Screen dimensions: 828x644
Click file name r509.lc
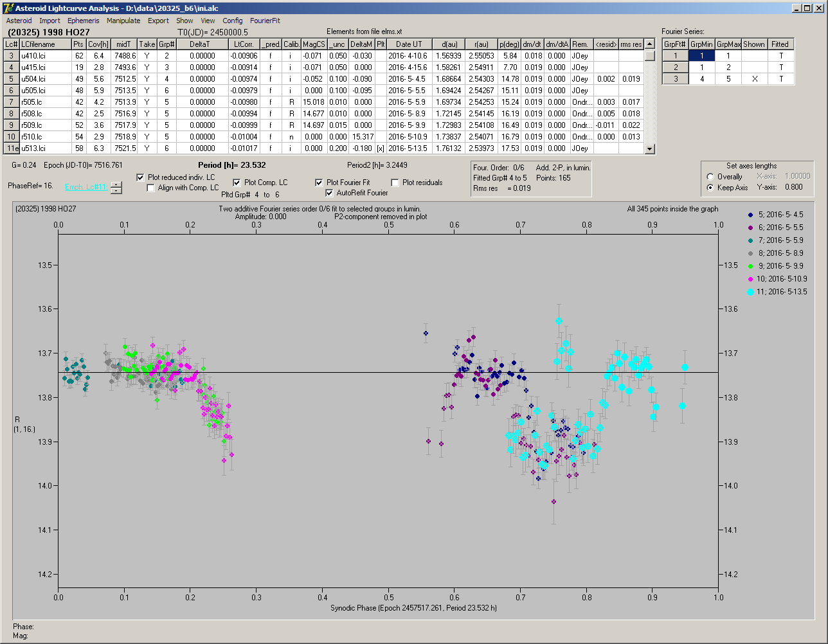45,125
